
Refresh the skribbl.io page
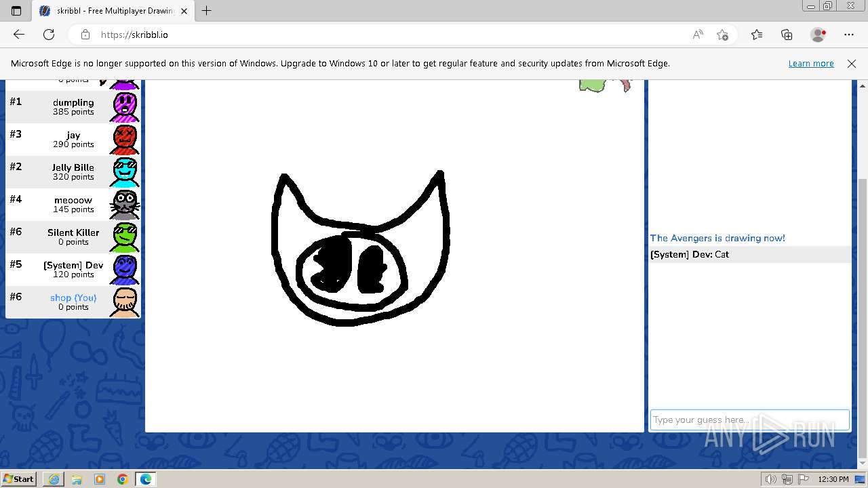[x=49, y=35]
